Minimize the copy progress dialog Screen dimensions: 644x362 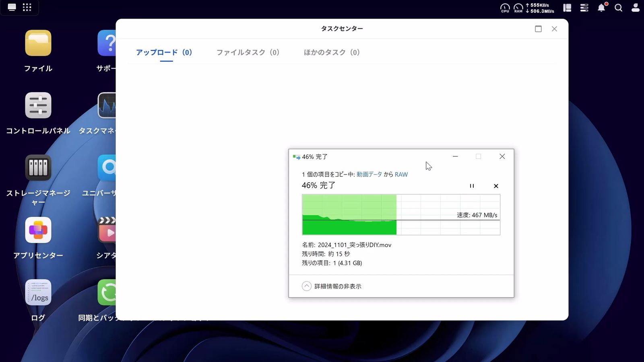click(455, 156)
